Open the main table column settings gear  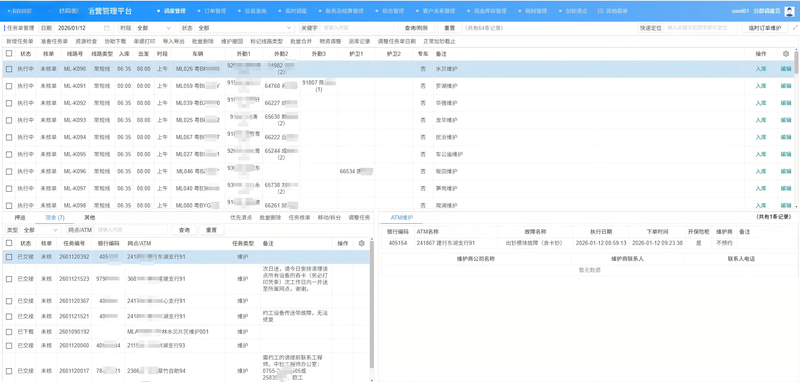(x=786, y=53)
